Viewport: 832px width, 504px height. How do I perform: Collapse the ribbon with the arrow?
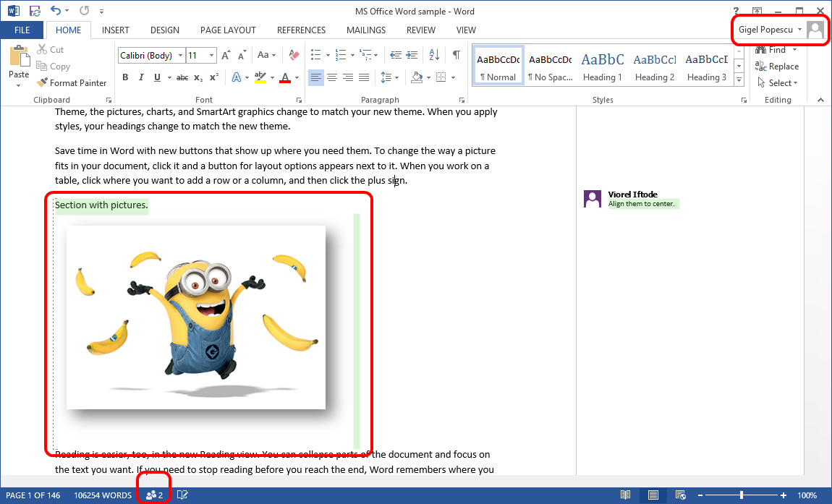tap(821, 100)
